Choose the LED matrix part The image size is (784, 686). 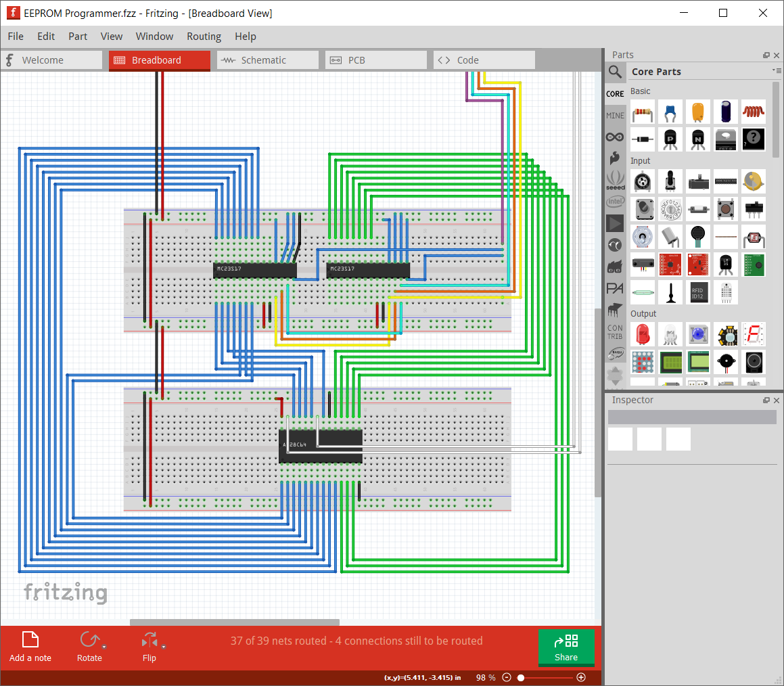tap(643, 362)
